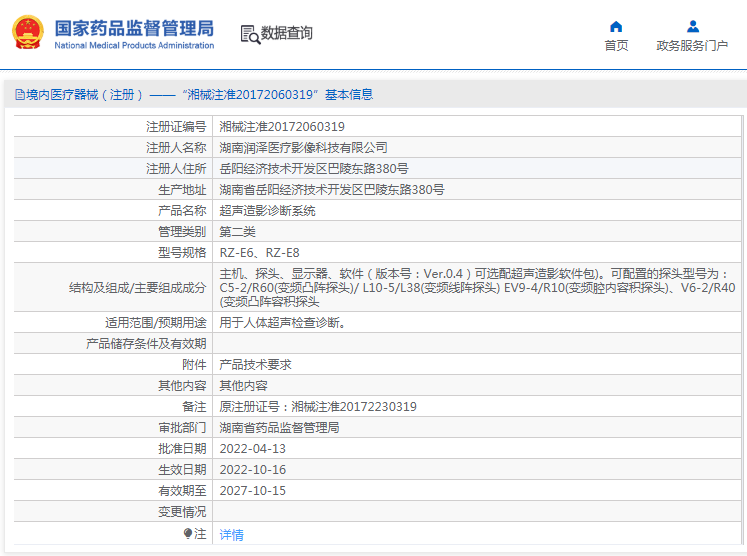Click the 数据查询 document search icon
Image resolution: width=747 pixels, height=556 pixels.
click(x=250, y=34)
